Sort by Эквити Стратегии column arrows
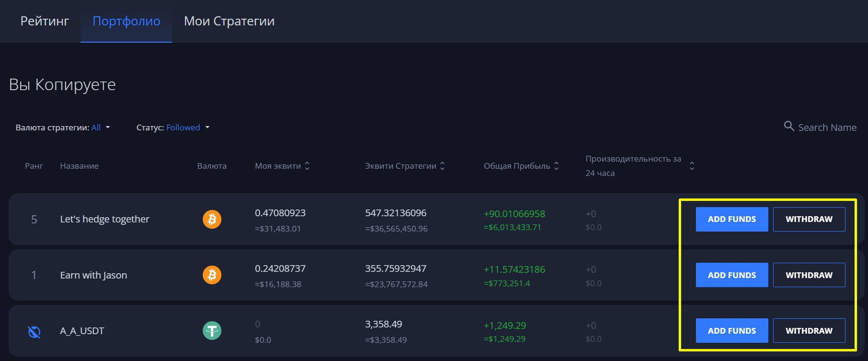 click(442, 166)
